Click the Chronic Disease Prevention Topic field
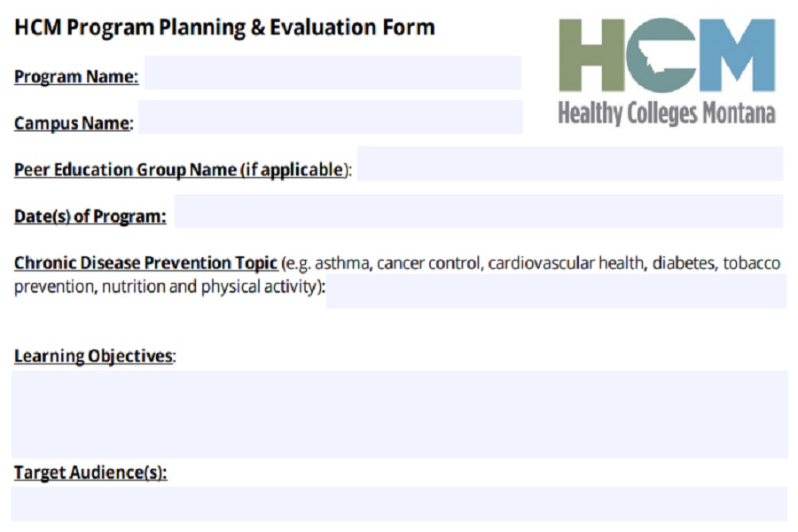 click(555, 292)
